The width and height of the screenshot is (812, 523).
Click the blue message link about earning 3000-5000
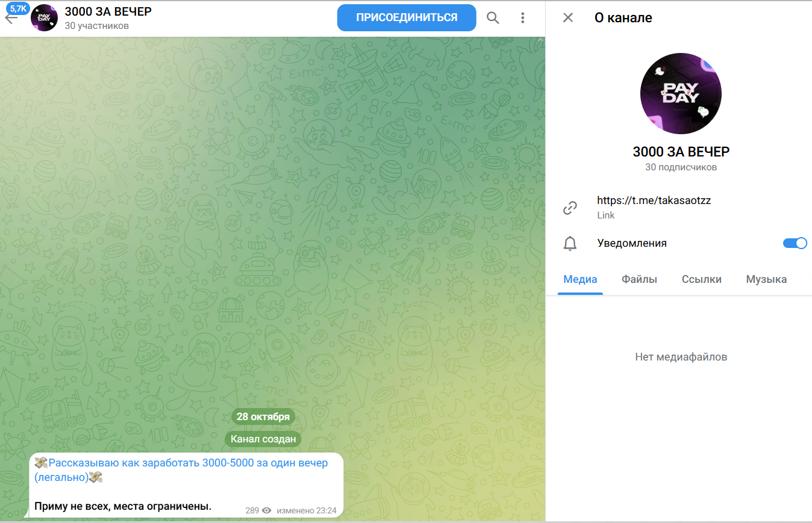(188, 463)
